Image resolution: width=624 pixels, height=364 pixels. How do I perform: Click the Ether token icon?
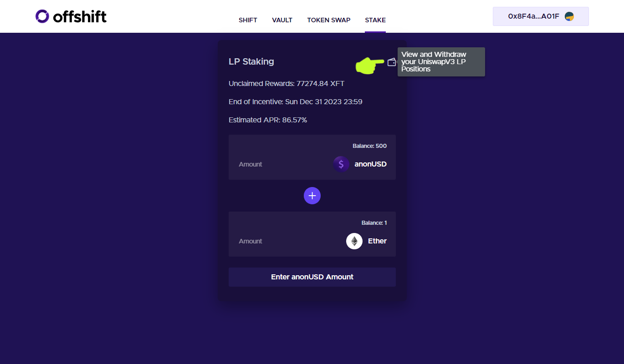[x=354, y=241]
